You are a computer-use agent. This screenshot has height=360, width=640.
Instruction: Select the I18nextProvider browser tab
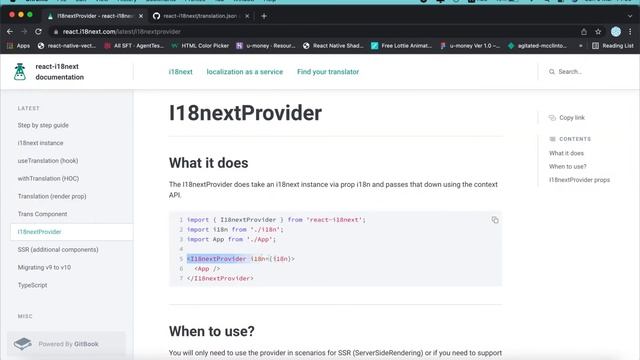pos(95,16)
